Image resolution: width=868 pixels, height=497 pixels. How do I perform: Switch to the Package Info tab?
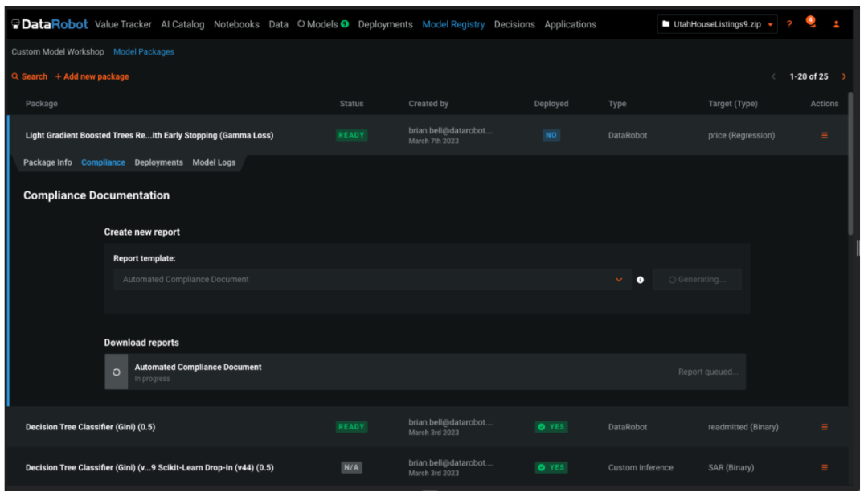tap(47, 162)
